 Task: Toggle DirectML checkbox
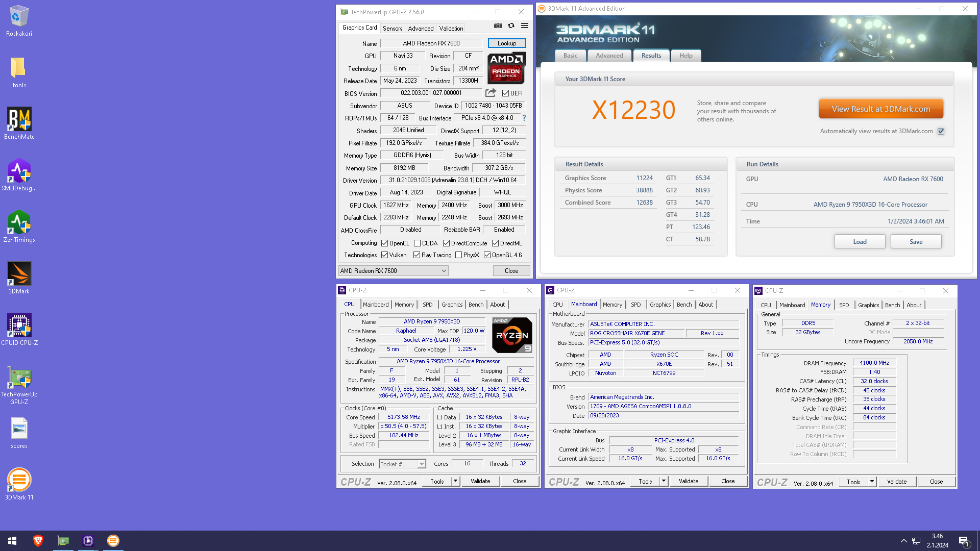pyautogui.click(x=495, y=243)
